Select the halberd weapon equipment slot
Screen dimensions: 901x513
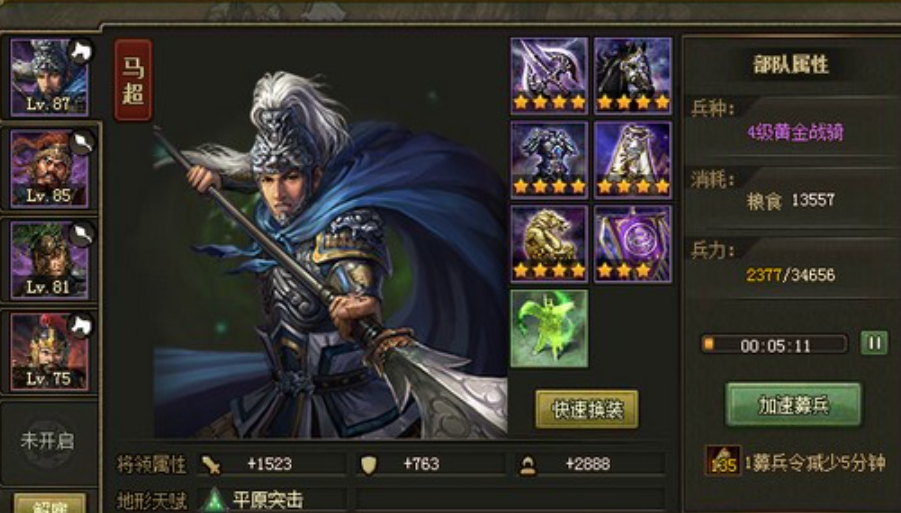[x=549, y=76]
